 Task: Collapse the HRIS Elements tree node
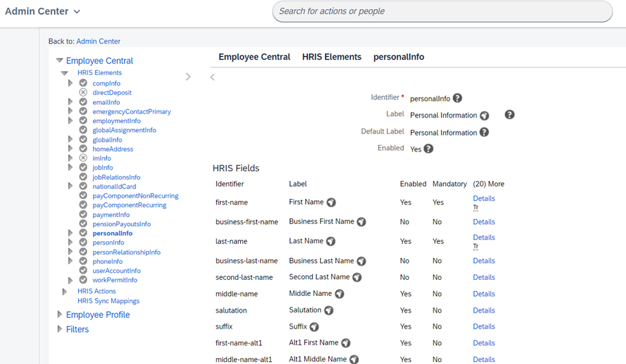(x=64, y=73)
